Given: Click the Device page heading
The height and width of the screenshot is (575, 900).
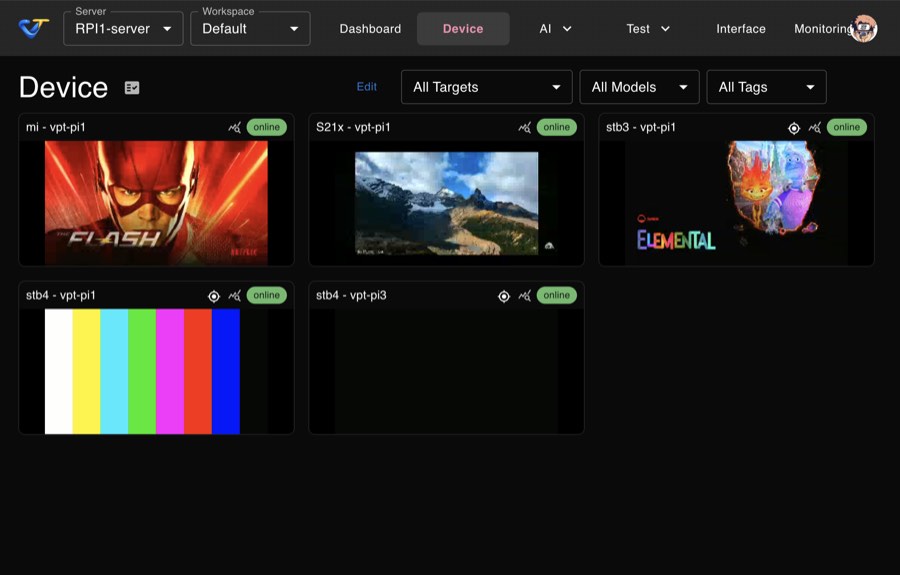Looking at the screenshot, I should tap(63, 87).
